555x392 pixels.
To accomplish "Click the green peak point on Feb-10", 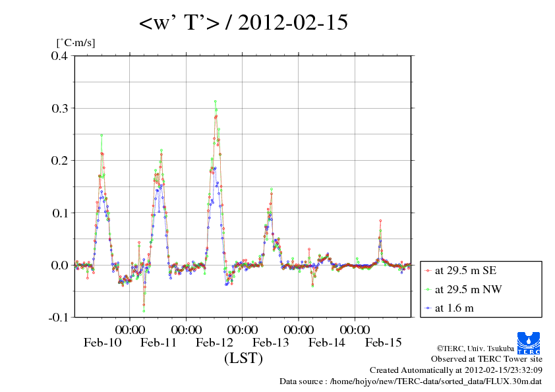I will point(102,135).
